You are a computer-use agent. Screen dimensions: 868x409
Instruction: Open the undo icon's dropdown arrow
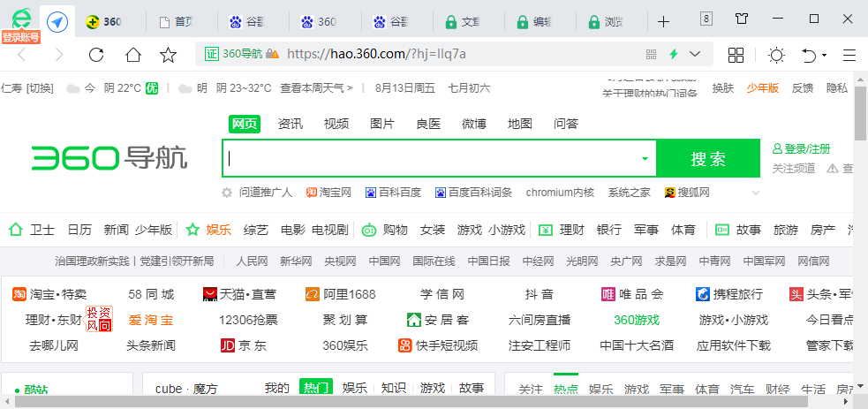[824, 56]
